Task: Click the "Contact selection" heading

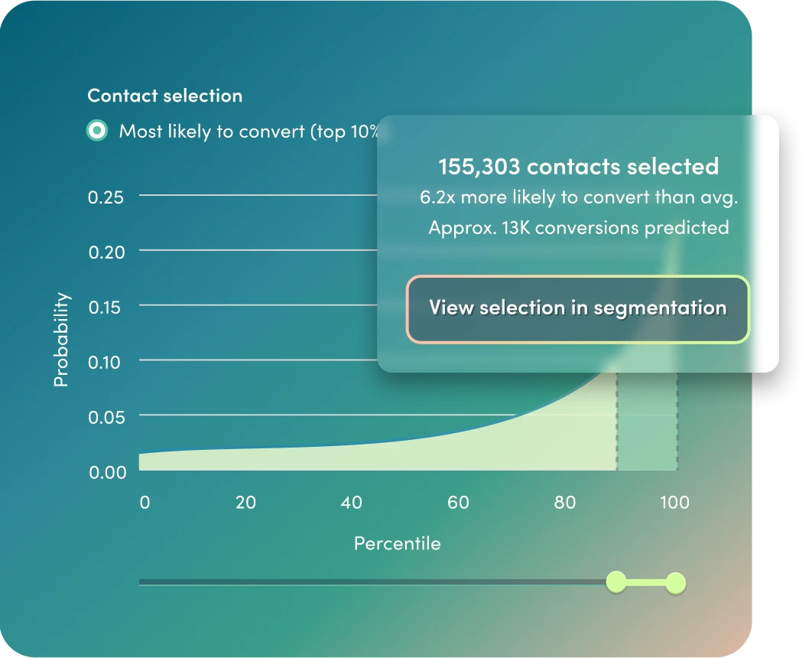Action: click(164, 96)
